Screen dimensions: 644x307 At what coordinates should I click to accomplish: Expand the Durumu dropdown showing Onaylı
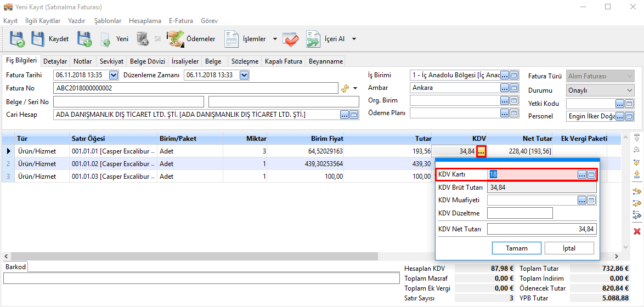(629, 90)
